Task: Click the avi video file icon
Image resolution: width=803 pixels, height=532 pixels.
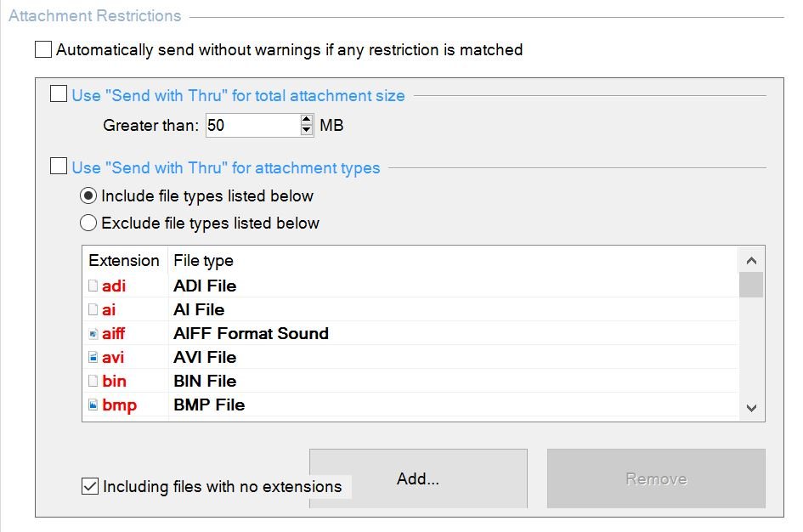Action: tap(93, 358)
